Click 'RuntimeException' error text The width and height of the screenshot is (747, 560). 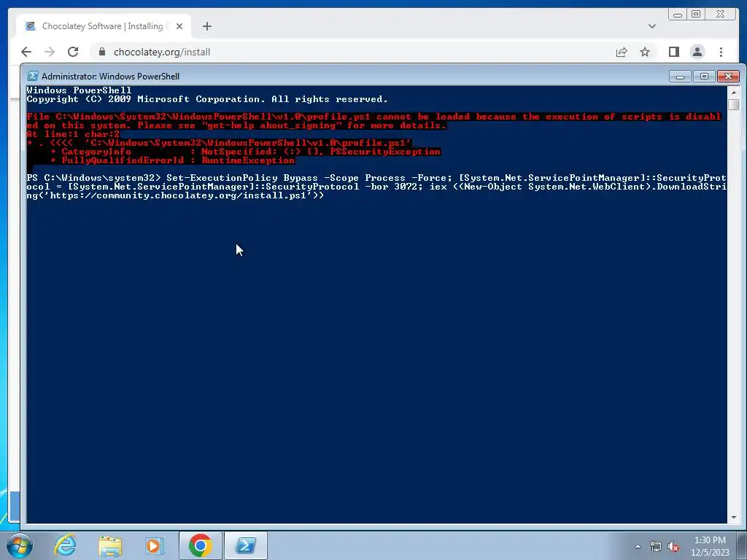[x=248, y=160]
